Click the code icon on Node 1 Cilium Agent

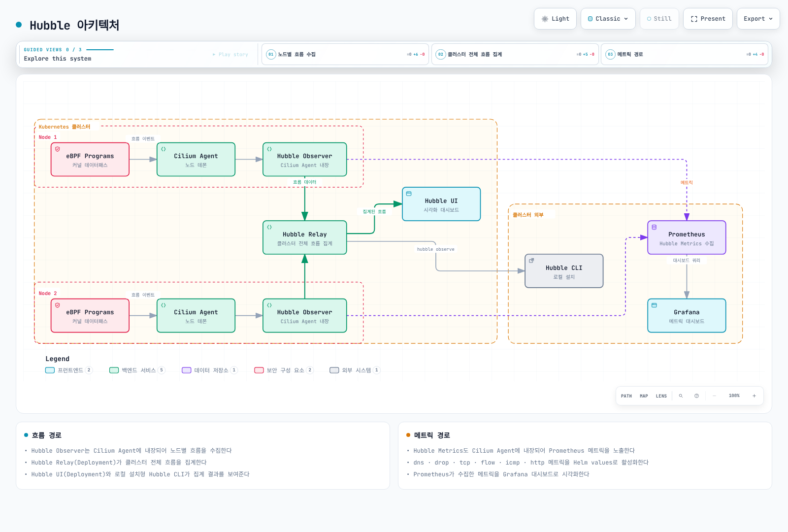point(163,149)
